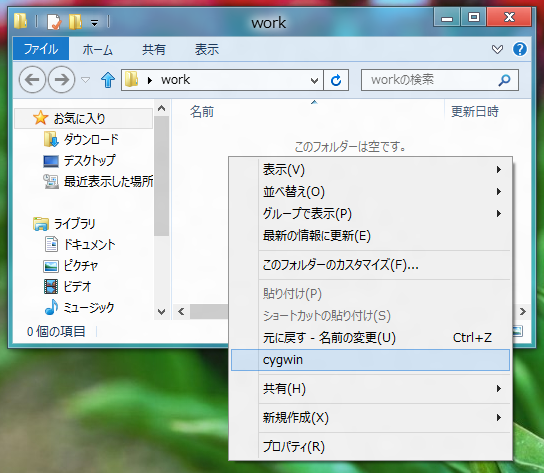Image resolution: width=544 pixels, height=473 pixels.
Task: Switch to the ホーム ribbon tab
Action: [x=97, y=50]
